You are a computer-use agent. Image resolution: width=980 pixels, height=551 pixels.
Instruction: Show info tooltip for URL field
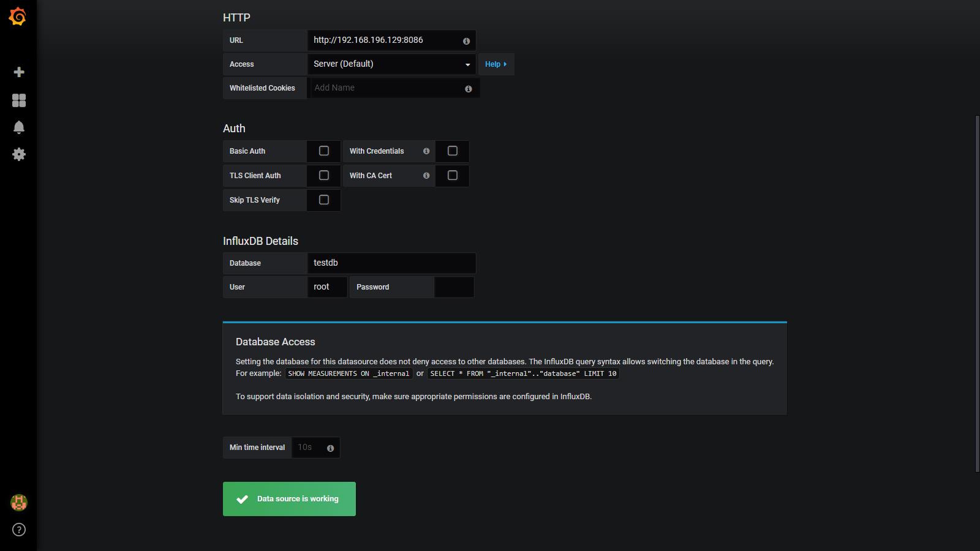coord(466,41)
